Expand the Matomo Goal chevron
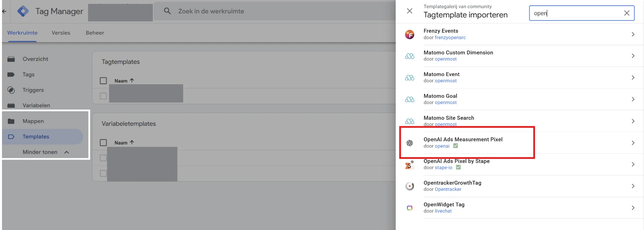The image size is (644, 230). (x=633, y=99)
